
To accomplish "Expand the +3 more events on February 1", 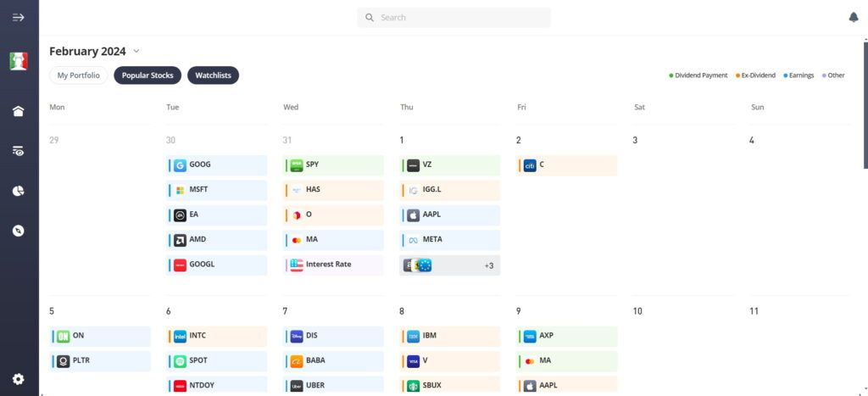I will pos(449,265).
